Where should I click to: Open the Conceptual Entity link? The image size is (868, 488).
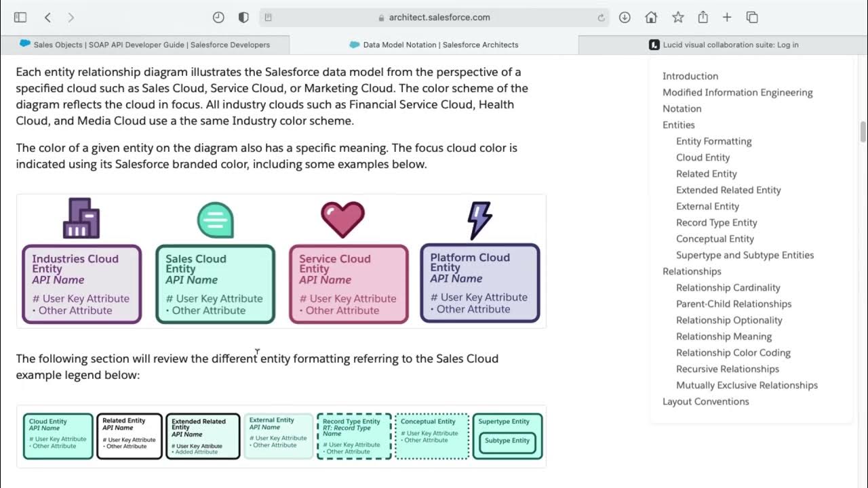coord(715,239)
